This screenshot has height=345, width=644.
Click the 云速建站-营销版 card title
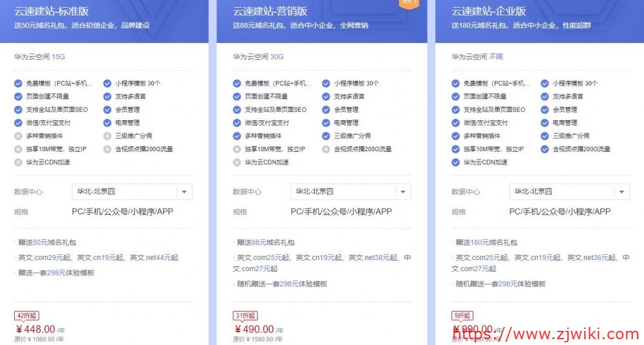(270, 11)
